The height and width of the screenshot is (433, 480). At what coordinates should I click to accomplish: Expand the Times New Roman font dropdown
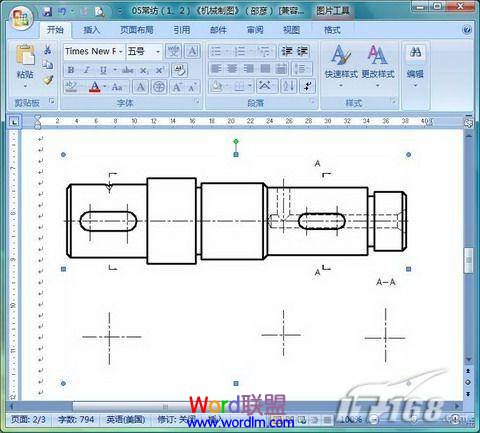[x=121, y=52]
